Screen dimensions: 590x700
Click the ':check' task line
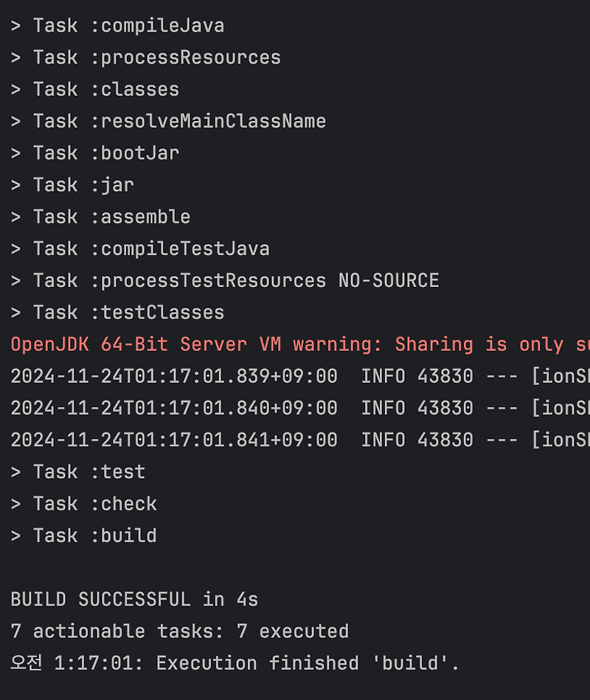click(84, 505)
